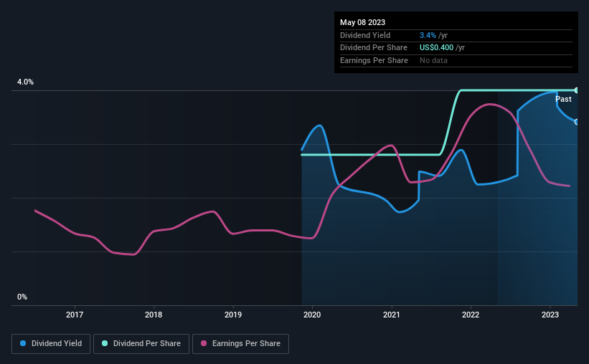Click the Past label on the chart
589x364 pixels.
pos(563,99)
